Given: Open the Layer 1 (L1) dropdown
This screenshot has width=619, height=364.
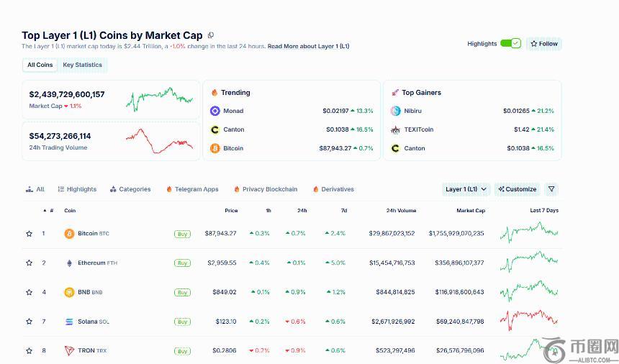Looking at the screenshot, I should click(x=466, y=189).
